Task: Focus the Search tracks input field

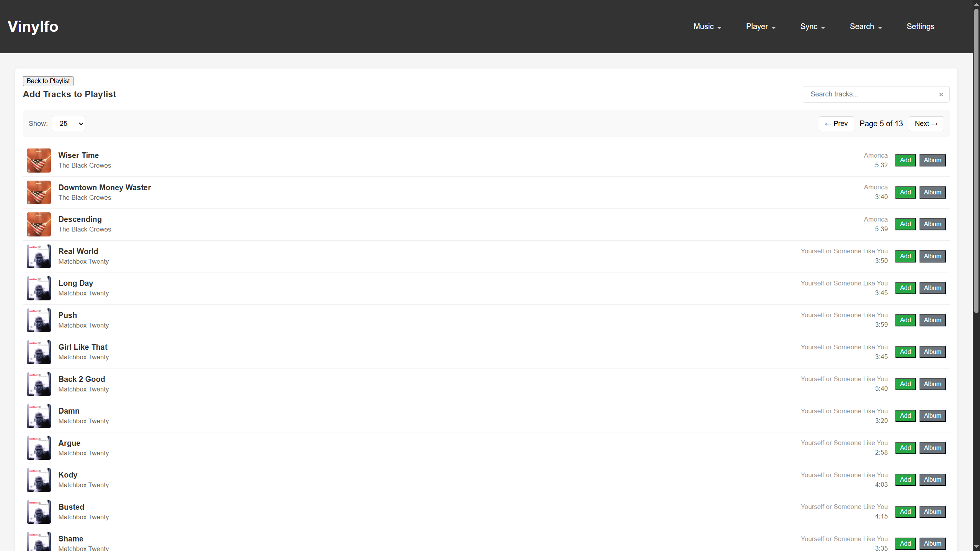Action: [869, 94]
